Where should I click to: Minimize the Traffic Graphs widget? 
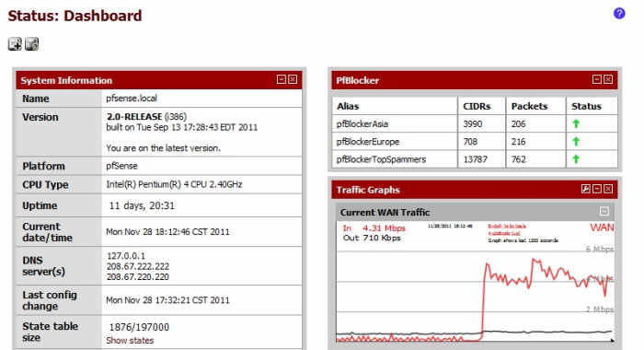point(597,189)
